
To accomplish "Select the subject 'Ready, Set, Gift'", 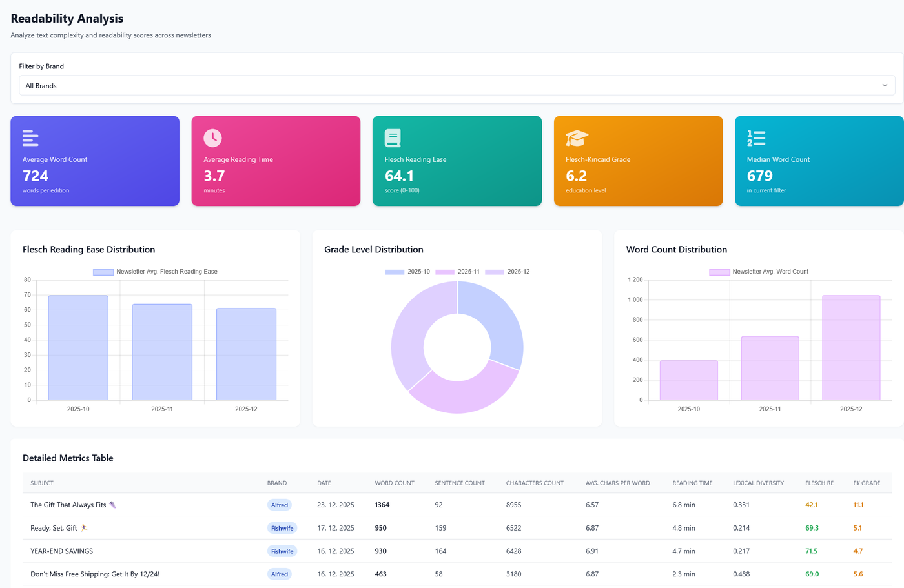I will tap(59, 528).
